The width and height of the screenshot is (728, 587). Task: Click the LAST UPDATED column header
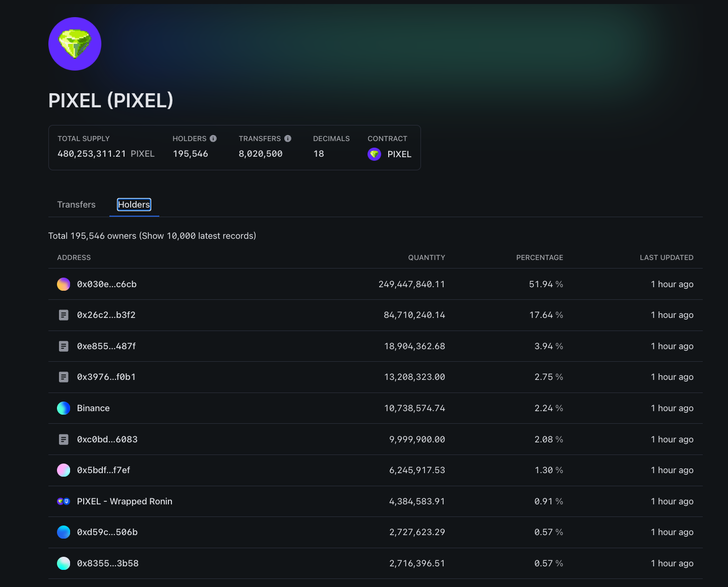(666, 257)
